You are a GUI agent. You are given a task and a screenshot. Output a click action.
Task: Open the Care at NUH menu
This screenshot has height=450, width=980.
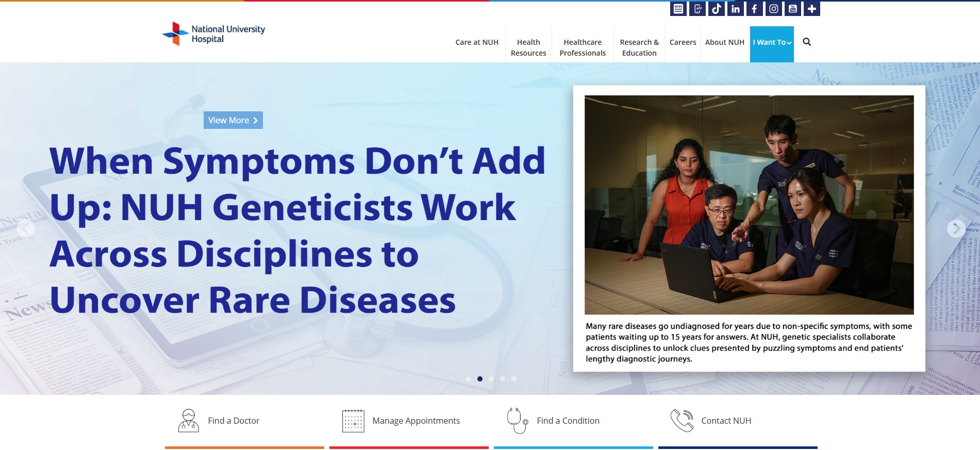(x=477, y=42)
